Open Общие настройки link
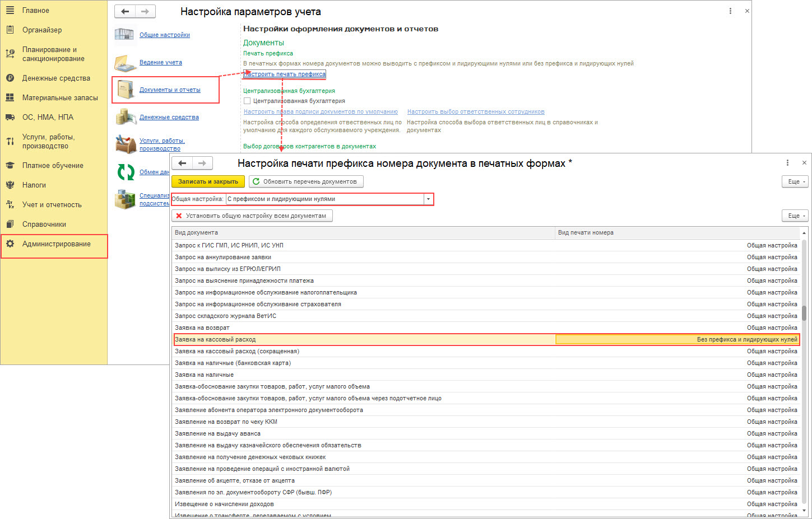 165,35
